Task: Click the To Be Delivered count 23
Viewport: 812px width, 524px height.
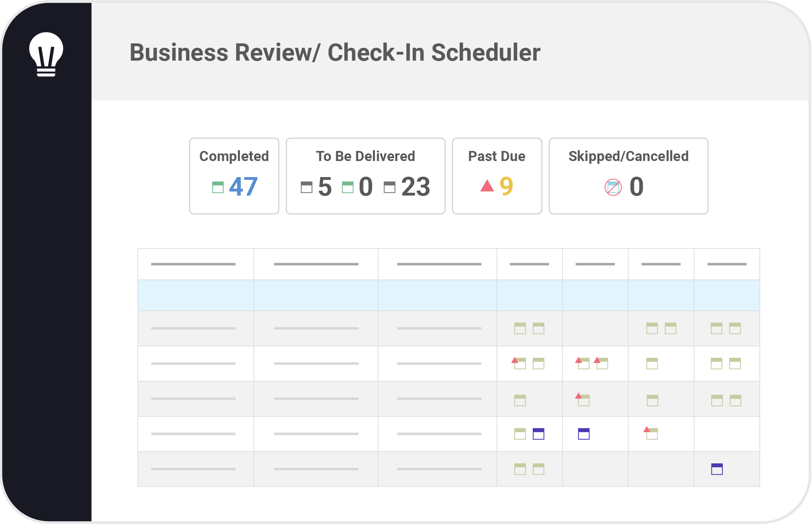Action: [415, 187]
